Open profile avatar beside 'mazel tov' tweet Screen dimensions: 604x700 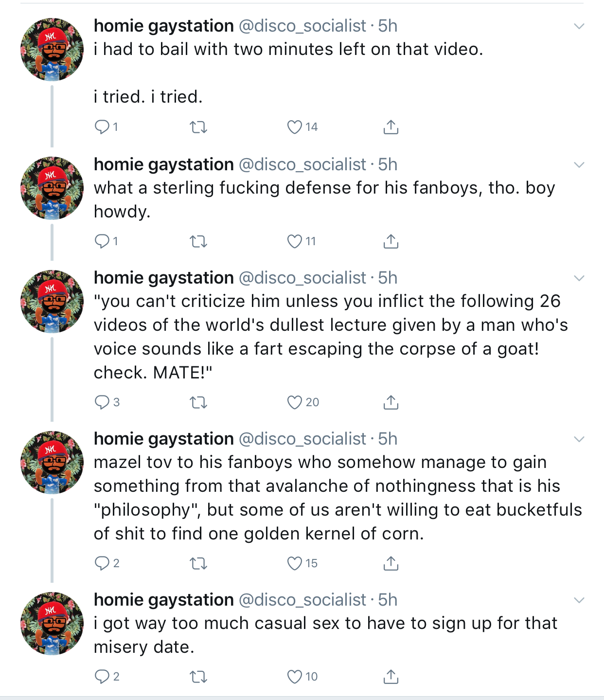[x=52, y=463]
